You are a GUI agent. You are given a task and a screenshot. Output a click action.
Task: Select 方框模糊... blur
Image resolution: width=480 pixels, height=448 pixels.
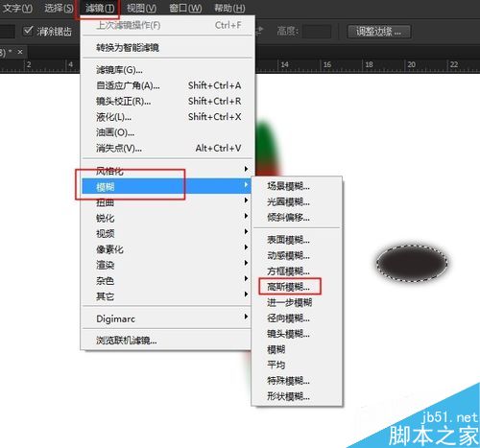[297, 271]
